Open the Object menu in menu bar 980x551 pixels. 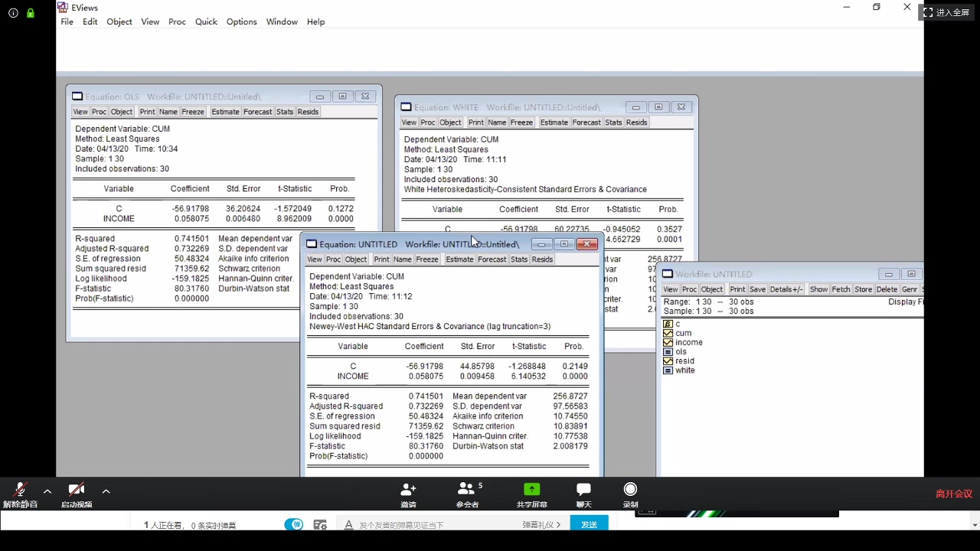coord(119,21)
